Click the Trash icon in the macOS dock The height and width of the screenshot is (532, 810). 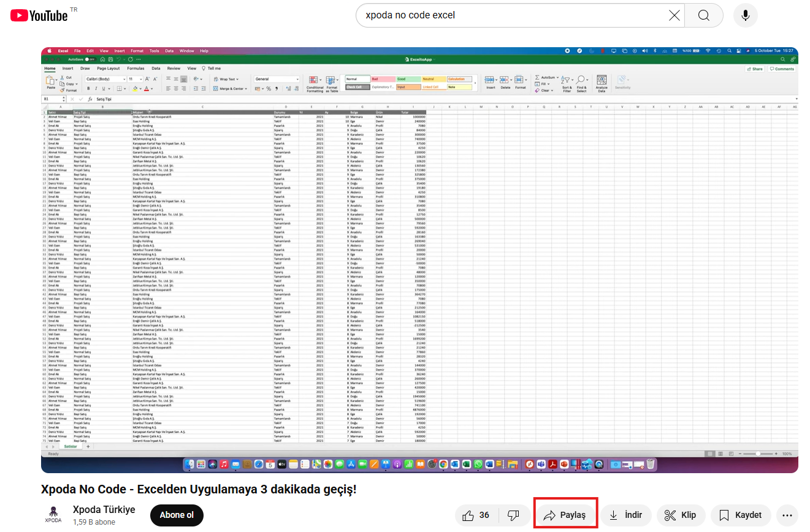click(x=650, y=465)
